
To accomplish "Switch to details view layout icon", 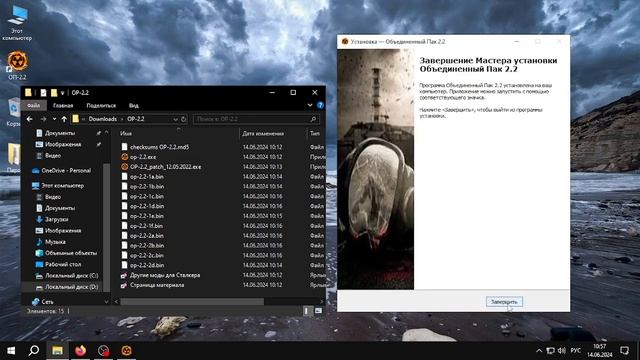I will pyautogui.click(x=307, y=311).
